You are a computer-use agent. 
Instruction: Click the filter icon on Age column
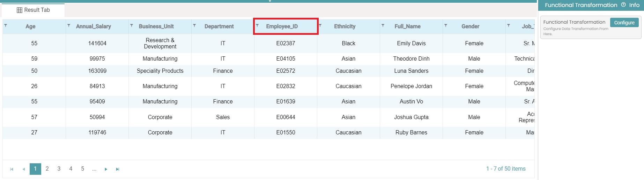point(6,25)
